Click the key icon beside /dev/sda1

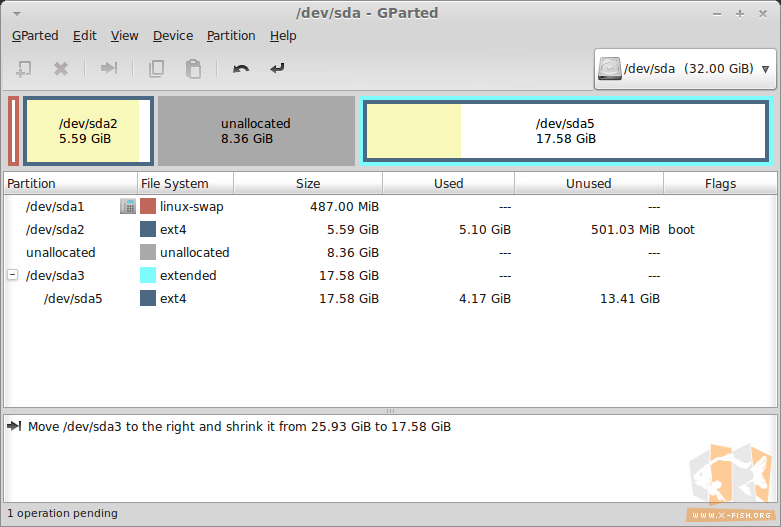(x=128, y=206)
